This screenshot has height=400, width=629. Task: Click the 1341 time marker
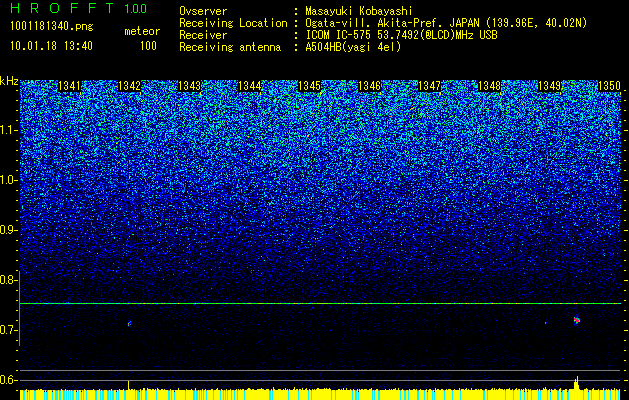click(x=69, y=86)
